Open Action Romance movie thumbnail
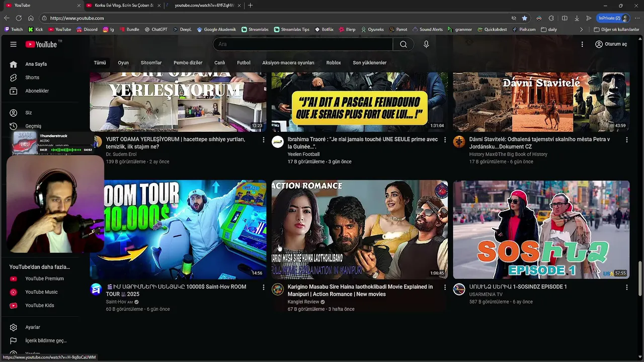 click(x=360, y=230)
